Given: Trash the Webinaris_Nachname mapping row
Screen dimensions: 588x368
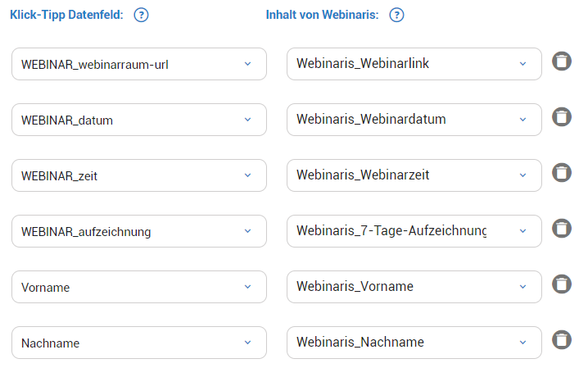Looking at the screenshot, I should click(x=561, y=340).
